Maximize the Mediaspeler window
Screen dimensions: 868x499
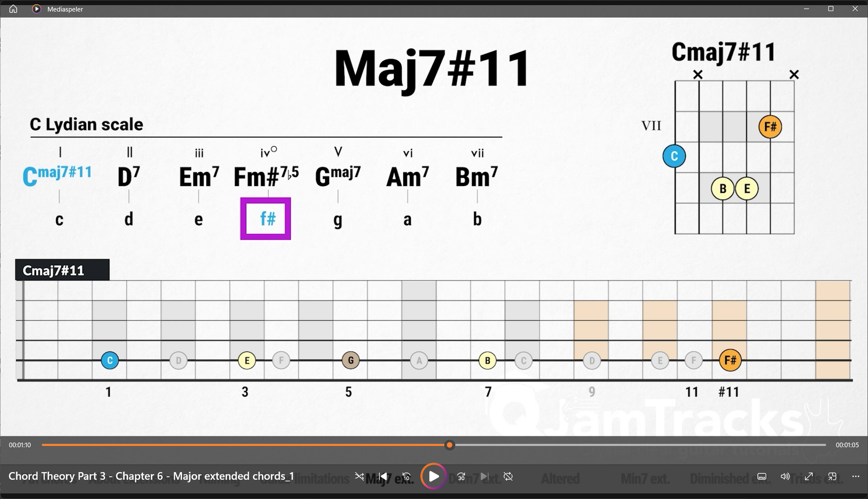[831, 9]
